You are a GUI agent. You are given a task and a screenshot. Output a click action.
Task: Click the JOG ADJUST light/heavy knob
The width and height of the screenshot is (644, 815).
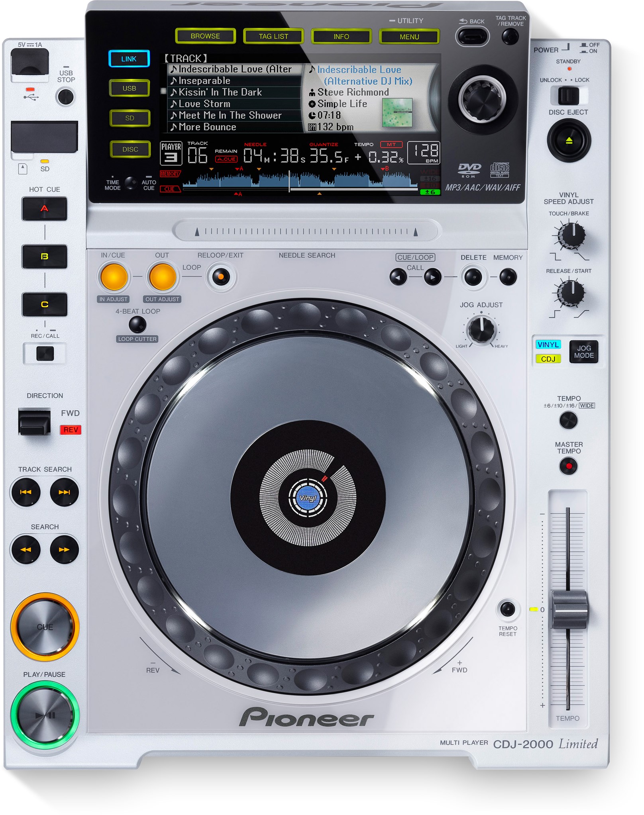(481, 329)
